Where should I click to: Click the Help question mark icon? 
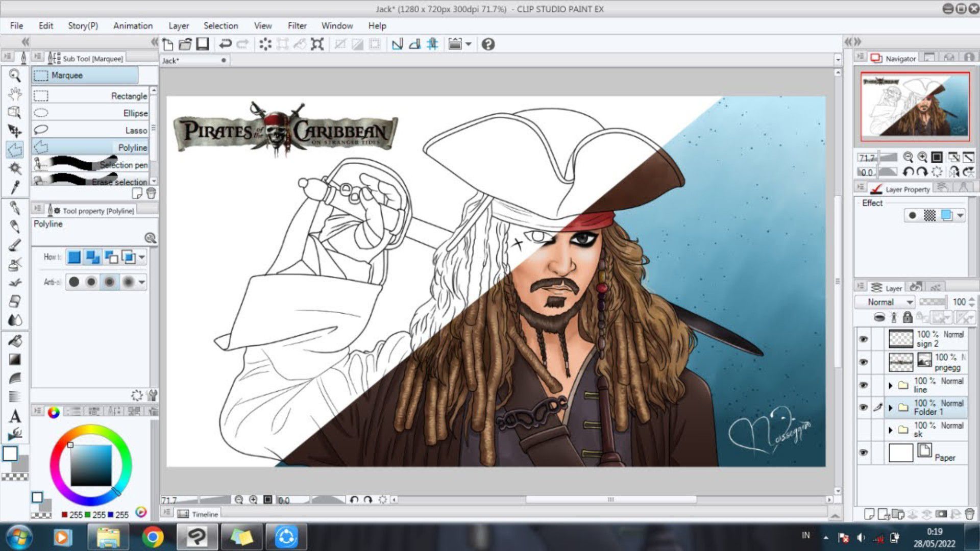click(x=488, y=44)
